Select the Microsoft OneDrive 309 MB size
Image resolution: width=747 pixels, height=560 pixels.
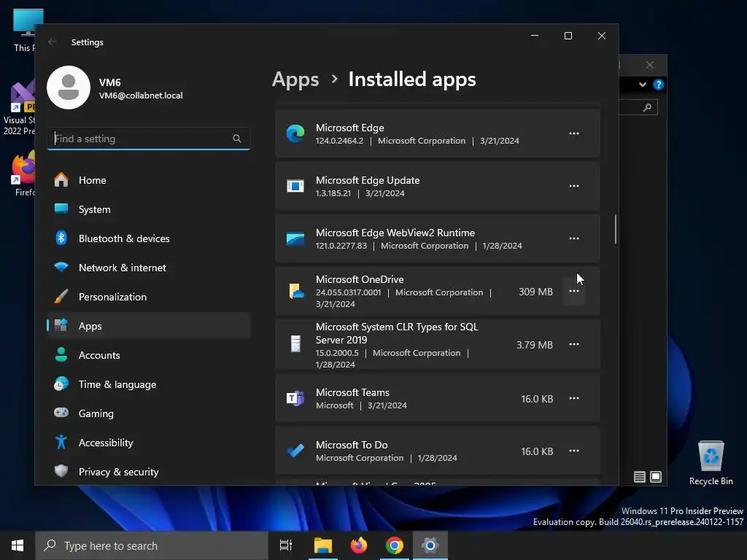[535, 292]
